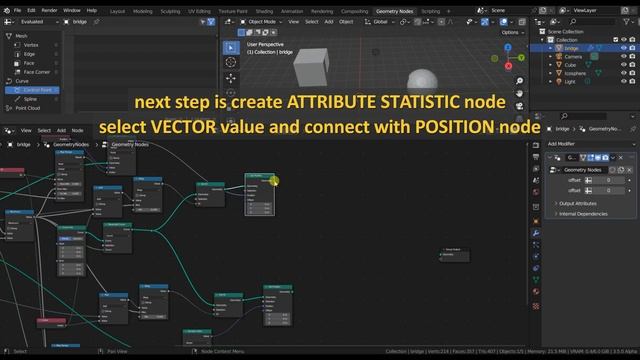Open the Particles properties tab

536,245
